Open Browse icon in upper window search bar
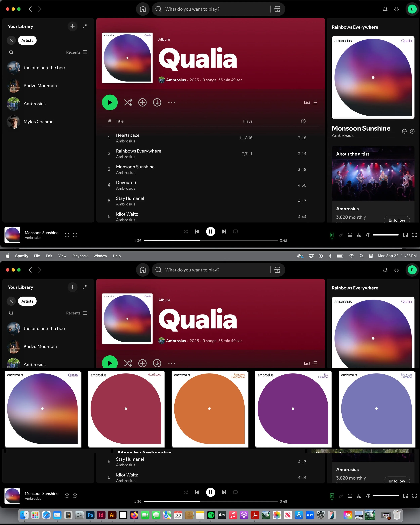 coord(277,9)
